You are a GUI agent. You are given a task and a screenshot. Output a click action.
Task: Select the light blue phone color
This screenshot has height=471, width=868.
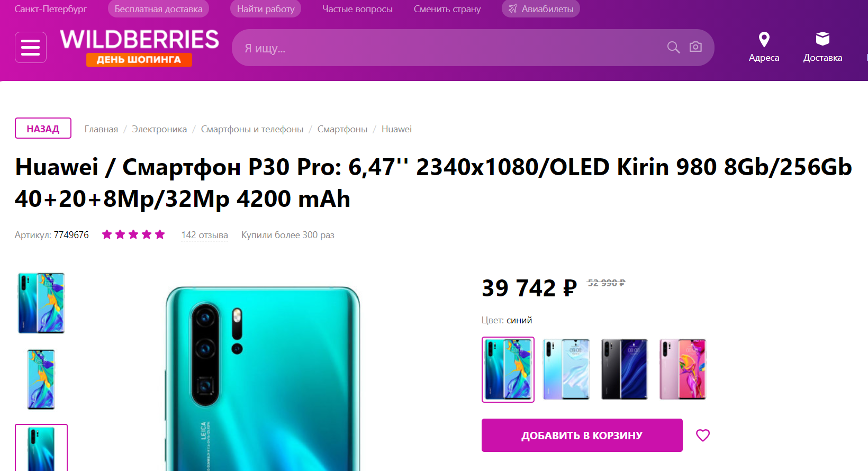click(x=566, y=369)
